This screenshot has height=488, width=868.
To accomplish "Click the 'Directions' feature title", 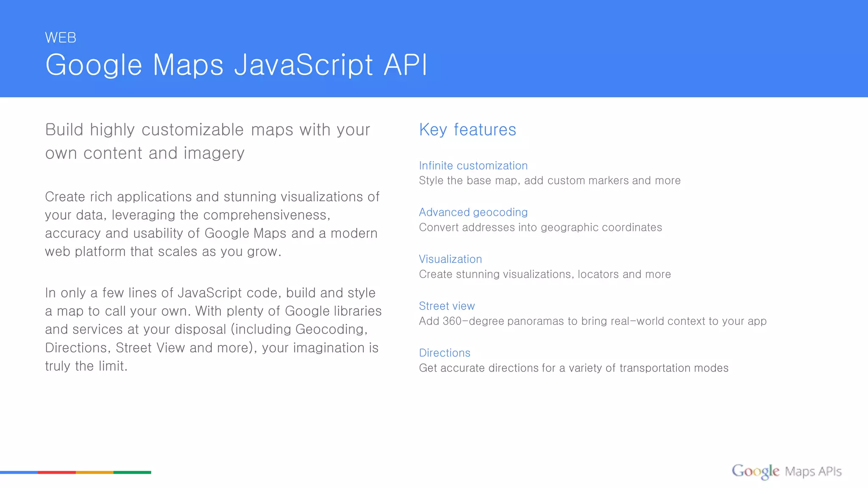I will click(445, 353).
